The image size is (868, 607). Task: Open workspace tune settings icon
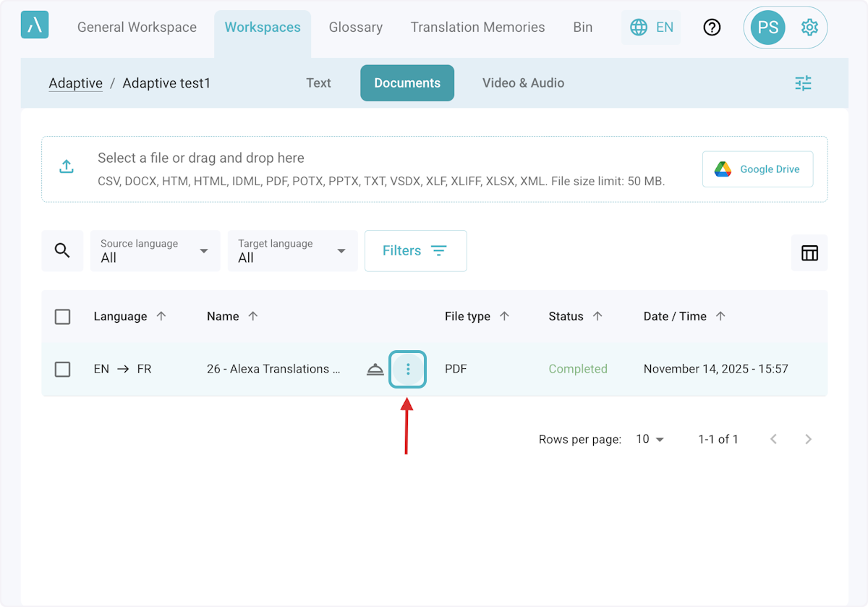pyautogui.click(x=803, y=83)
